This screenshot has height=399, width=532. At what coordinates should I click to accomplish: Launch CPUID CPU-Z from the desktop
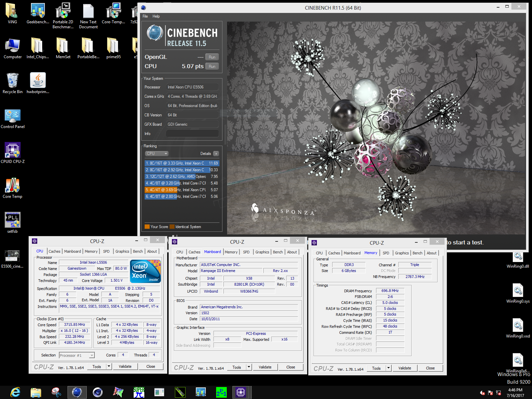[x=13, y=153]
